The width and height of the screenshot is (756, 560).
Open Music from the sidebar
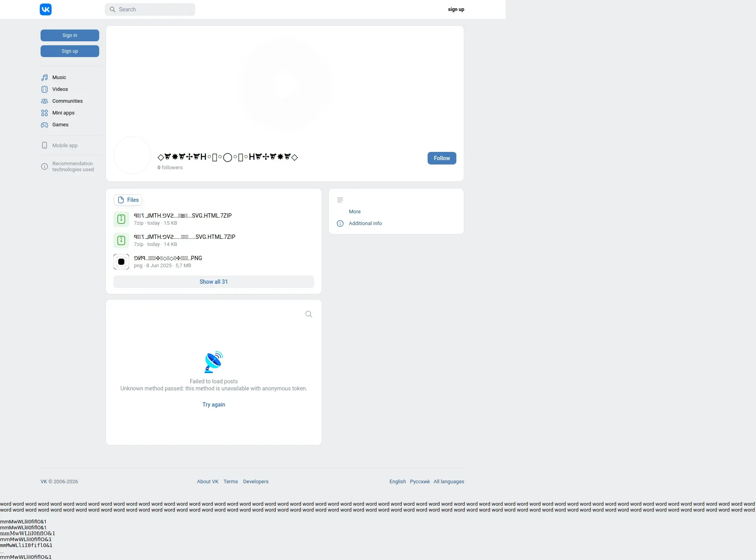(59, 78)
